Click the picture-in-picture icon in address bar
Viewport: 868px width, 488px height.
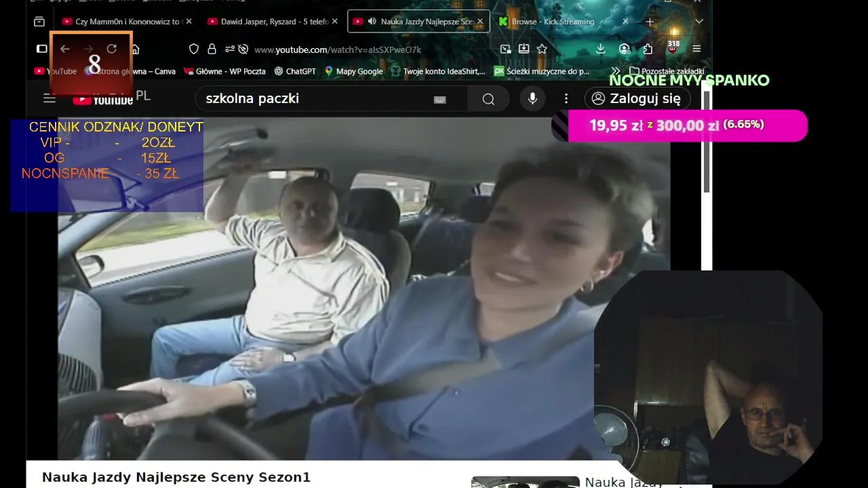point(505,49)
